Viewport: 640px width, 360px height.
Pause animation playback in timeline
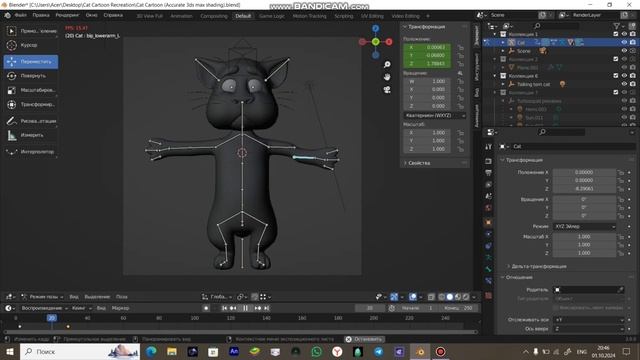pos(245,308)
